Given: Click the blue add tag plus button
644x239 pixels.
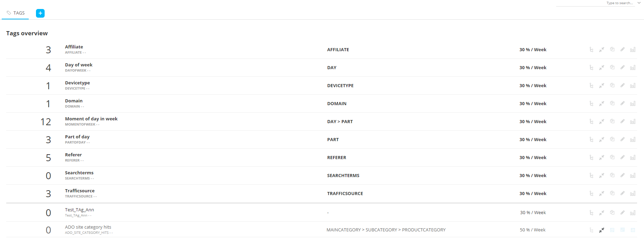Looking at the screenshot, I should (x=40, y=13).
